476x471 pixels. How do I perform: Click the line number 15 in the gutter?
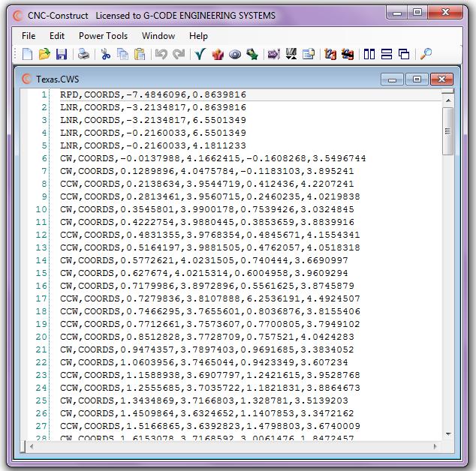tap(41, 273)
